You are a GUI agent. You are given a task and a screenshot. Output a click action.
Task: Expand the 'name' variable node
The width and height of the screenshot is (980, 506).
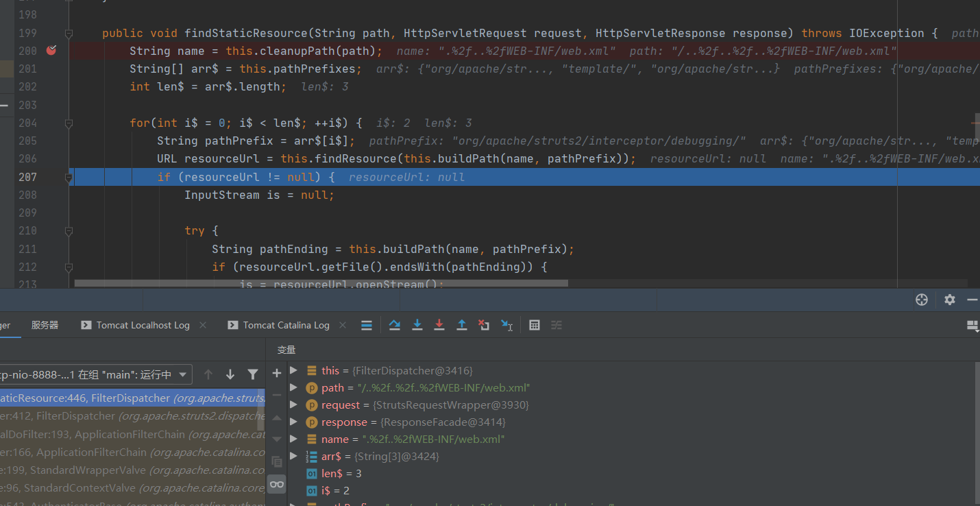pos(294,439)
